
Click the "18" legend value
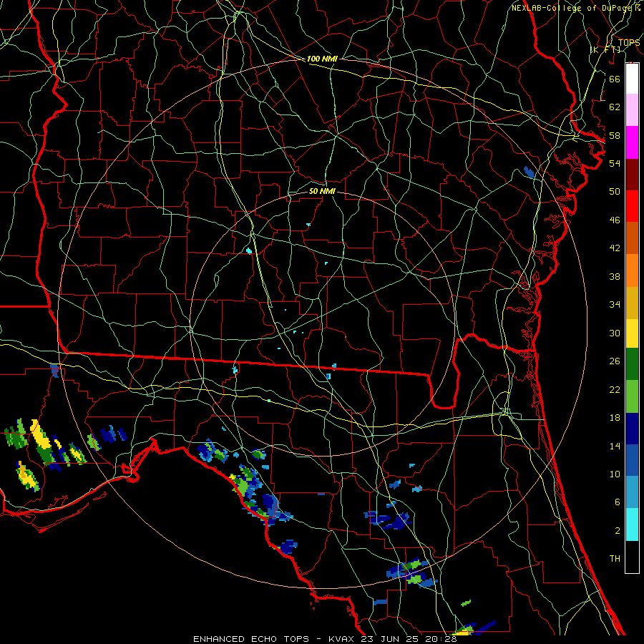tap(615, 418)
